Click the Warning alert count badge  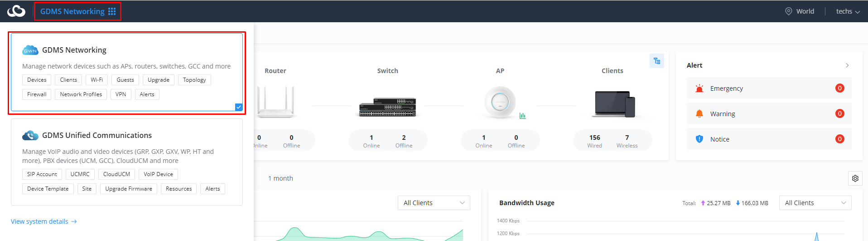pyautogui.click(x=839, y=113)
